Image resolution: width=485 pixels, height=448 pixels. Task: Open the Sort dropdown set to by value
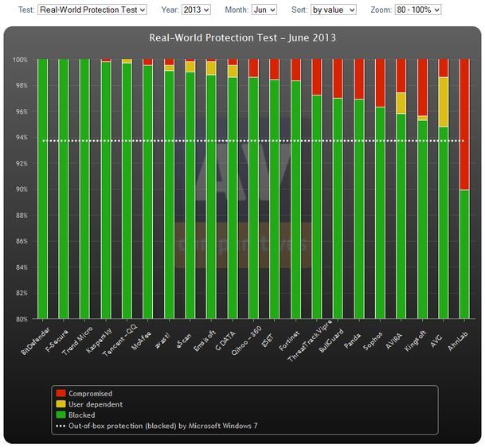point(334,10)
